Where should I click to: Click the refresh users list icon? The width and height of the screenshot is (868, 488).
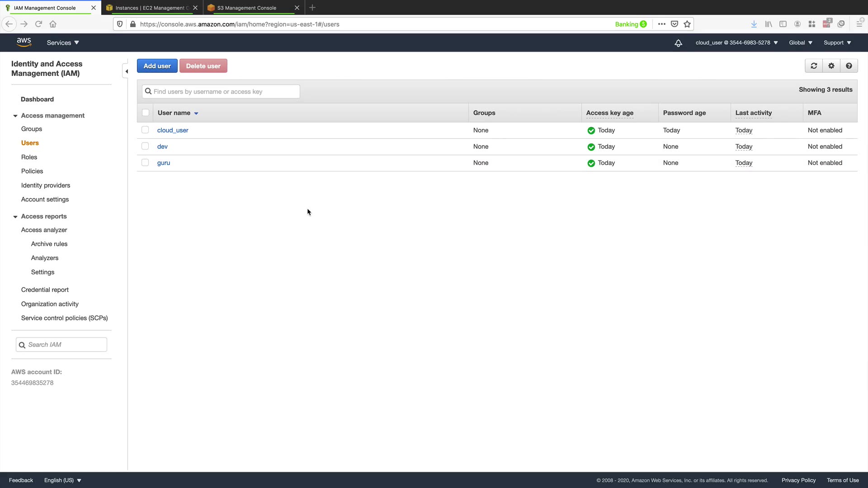(814, 66)
